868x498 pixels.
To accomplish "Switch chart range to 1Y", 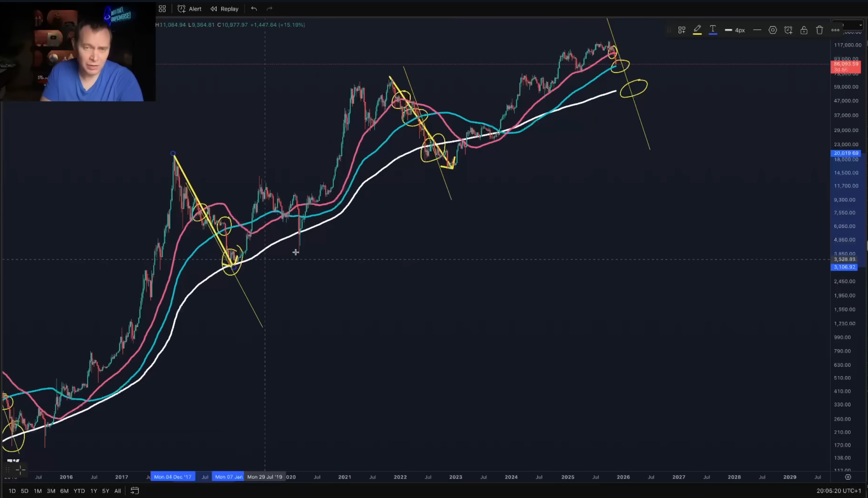I will point(94,491).
